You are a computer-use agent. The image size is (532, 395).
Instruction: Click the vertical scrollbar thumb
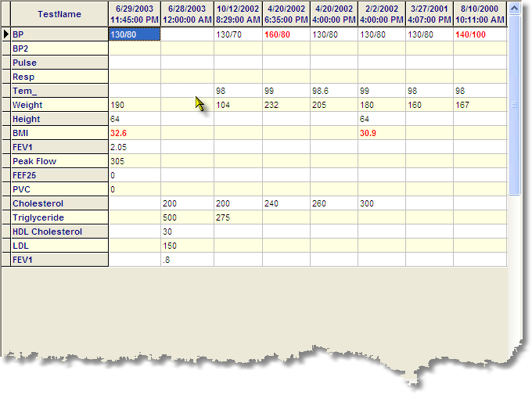[514, 105]
